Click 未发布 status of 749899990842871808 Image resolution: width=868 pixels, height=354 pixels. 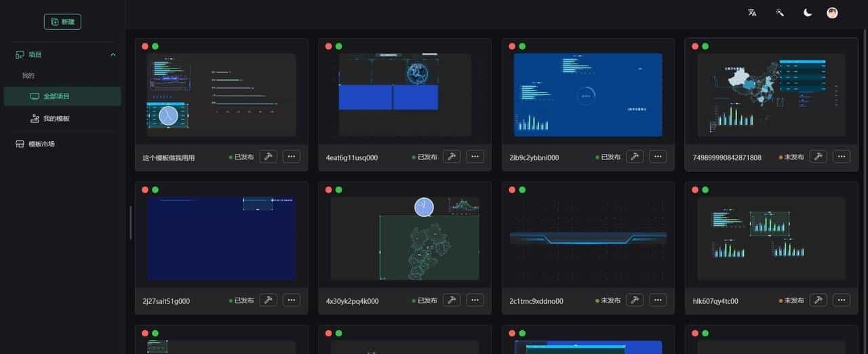tap(791, 157)
